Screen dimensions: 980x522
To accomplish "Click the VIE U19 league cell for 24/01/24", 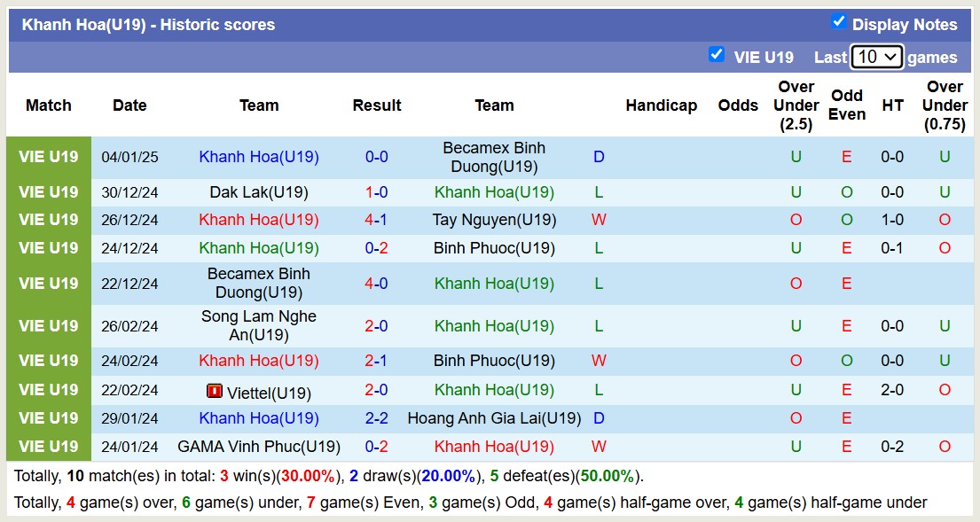I will pyautogui.click(x=49, y=447).
